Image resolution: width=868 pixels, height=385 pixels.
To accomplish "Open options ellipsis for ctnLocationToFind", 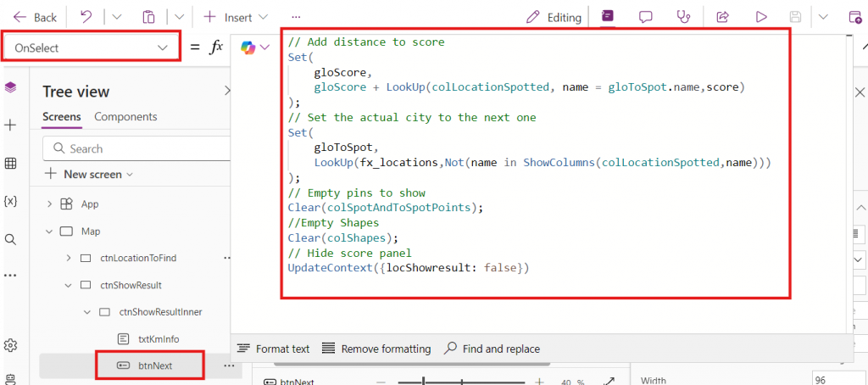I will tap(227, 258).
